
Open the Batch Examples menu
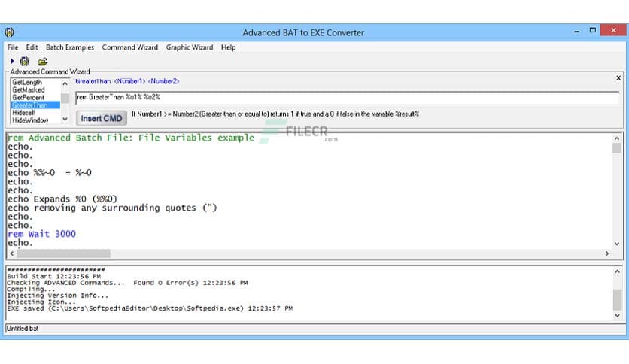click(70, 47)
